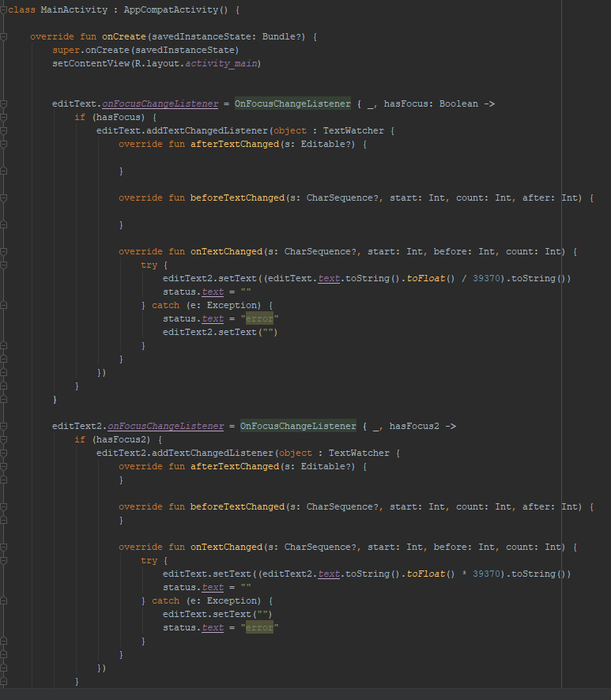Click the class keyword
Image resolution: width=611 pixels, height=700 pixels.
click(21, 9)
